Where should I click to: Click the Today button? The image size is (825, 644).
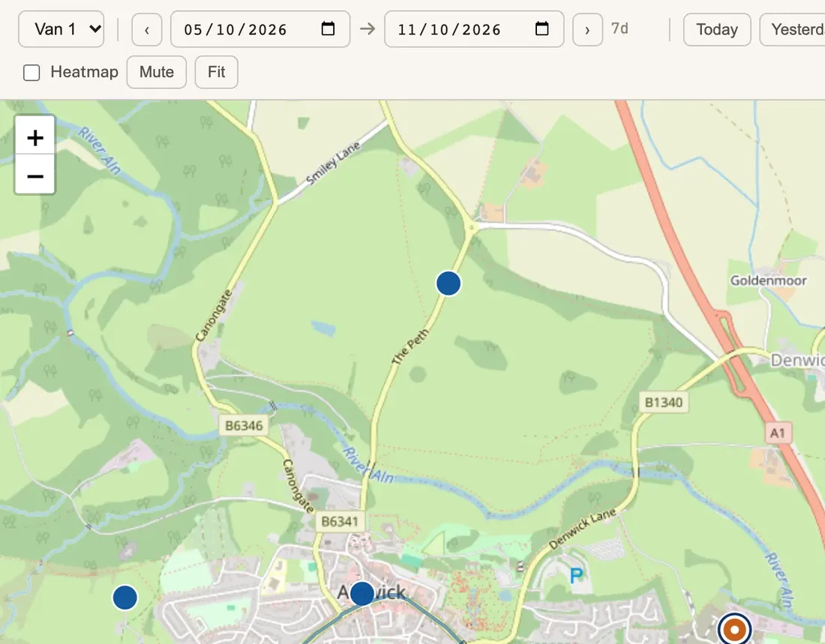pyautogui.click(x=716, y=29)
